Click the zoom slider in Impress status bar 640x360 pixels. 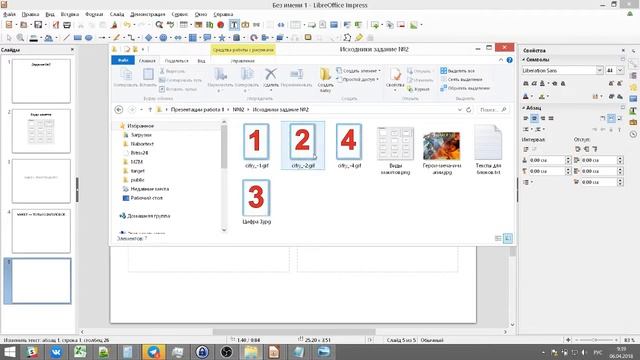596,340
